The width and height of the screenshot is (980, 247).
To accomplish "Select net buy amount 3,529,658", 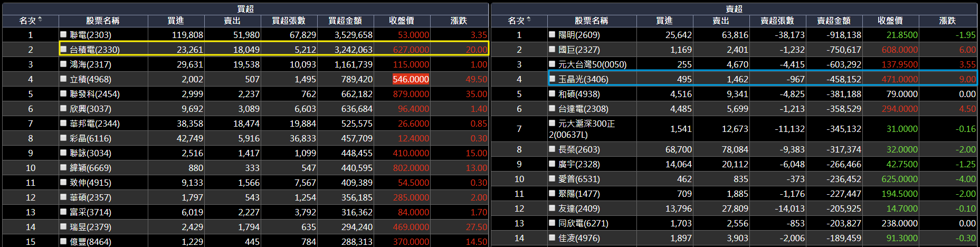I will (x=354, y=35).
